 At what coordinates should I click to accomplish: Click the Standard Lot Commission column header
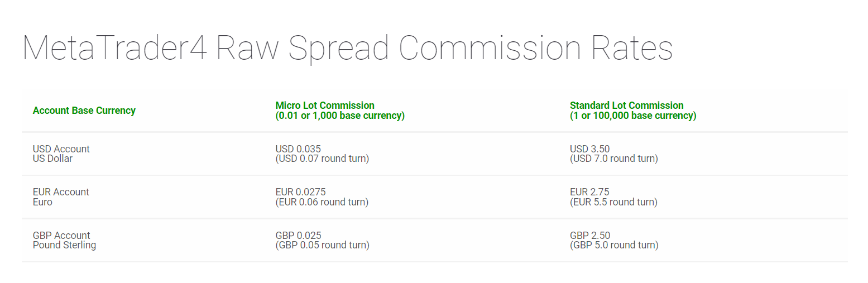pos(626,105)
